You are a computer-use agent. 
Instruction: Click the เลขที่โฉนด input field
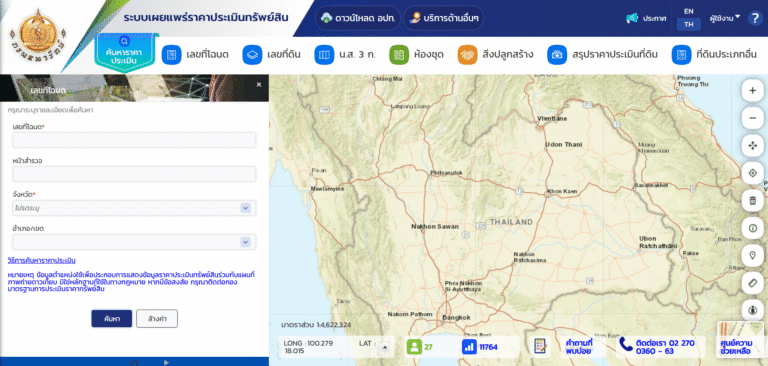(x=134, y=140)
